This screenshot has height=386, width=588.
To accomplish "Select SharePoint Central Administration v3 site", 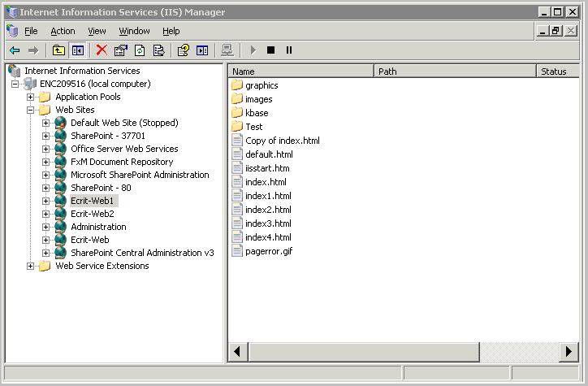I will pyautogui.click(x=142, y=253).
